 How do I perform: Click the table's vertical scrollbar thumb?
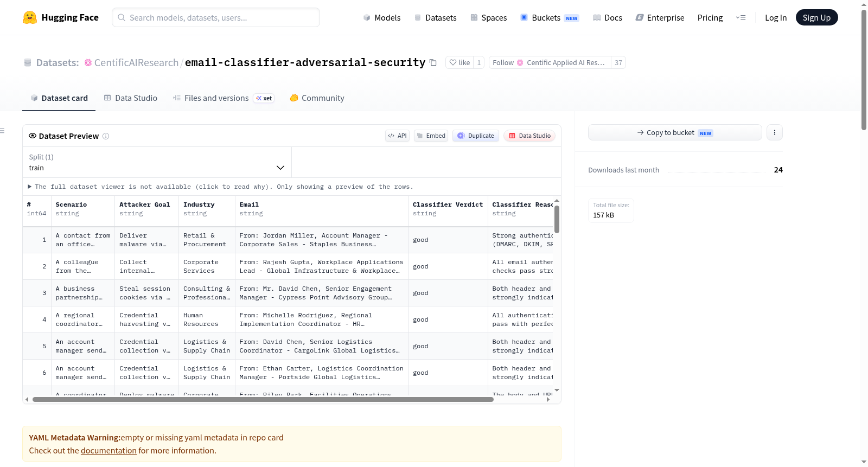pos(557,219)
